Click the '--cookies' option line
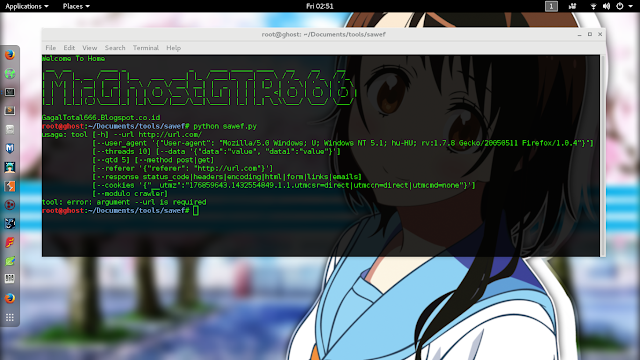This screenshot has height=360, width=640. pyautogui.click(x=284, y=185)
